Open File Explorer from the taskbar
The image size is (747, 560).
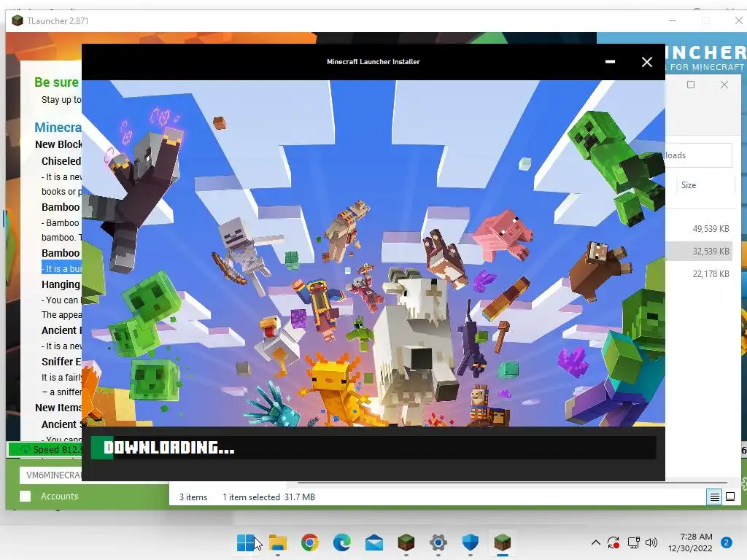pyautogui.click(x=278, y=542)
